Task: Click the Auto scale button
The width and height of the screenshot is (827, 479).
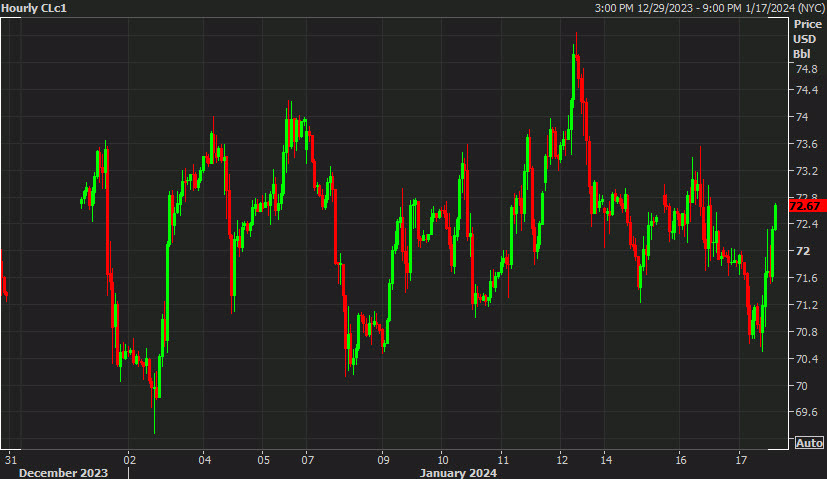Action: [x=809, y=443]
